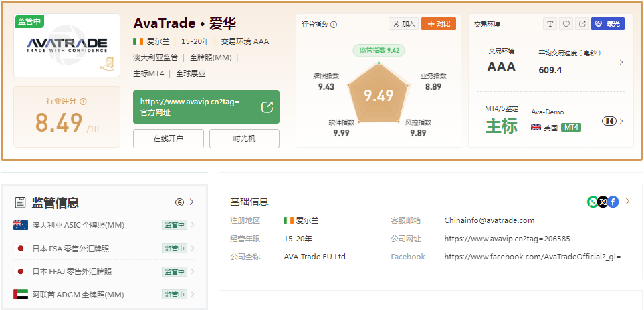Open the 公司网址 avavip.cn link
The height and width of the screenshot is (310, 644).
[x=507, y=239]
